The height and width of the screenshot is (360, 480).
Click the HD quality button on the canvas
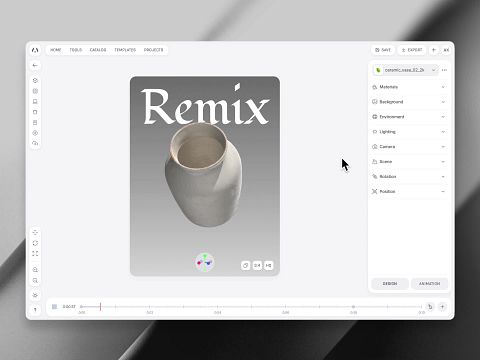tap(269, 265)
